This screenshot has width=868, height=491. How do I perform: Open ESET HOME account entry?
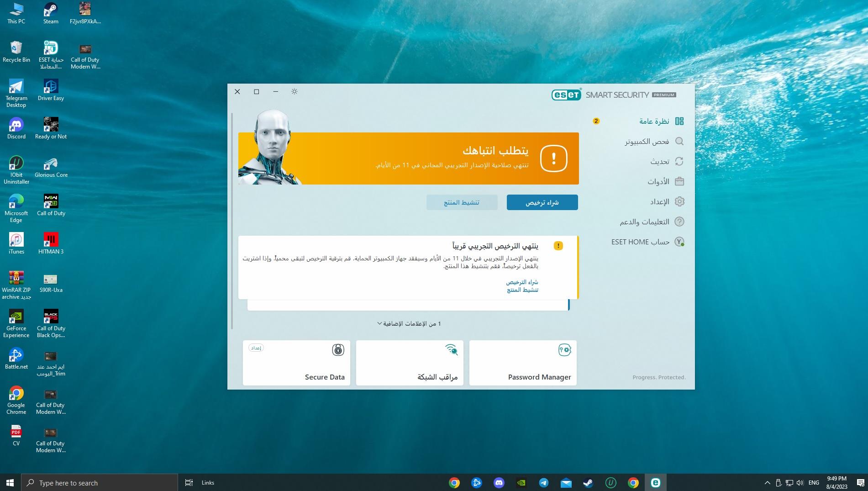[647, 242]
